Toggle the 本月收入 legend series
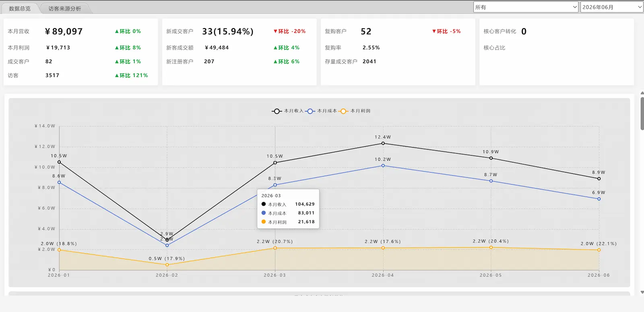This screenshot has width=644, height=312. coord(287,111)
